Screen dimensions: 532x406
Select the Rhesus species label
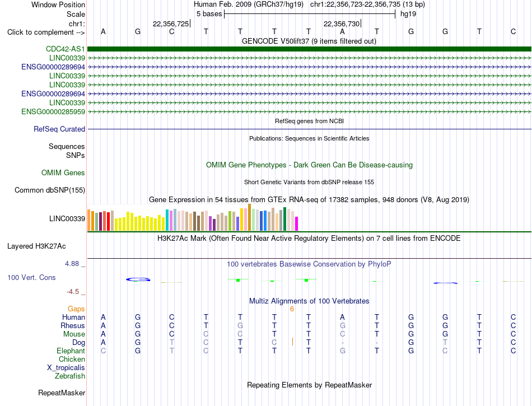point(73,325)
